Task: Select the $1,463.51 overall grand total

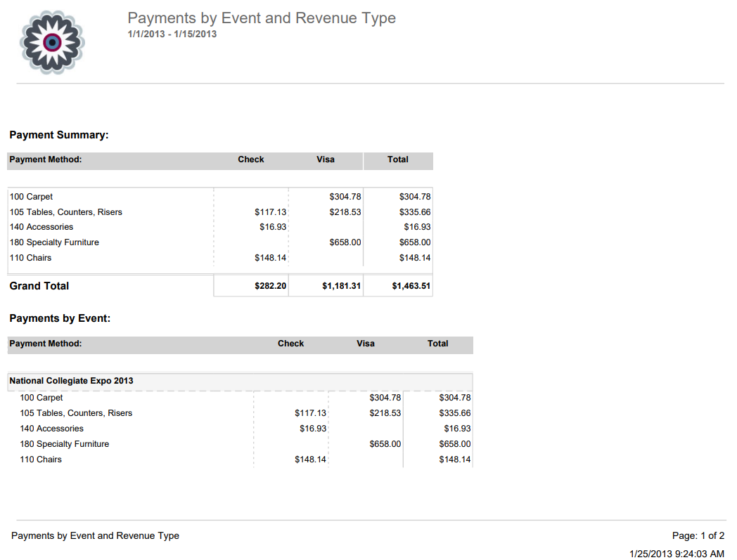Action: [x=411, y=286]
